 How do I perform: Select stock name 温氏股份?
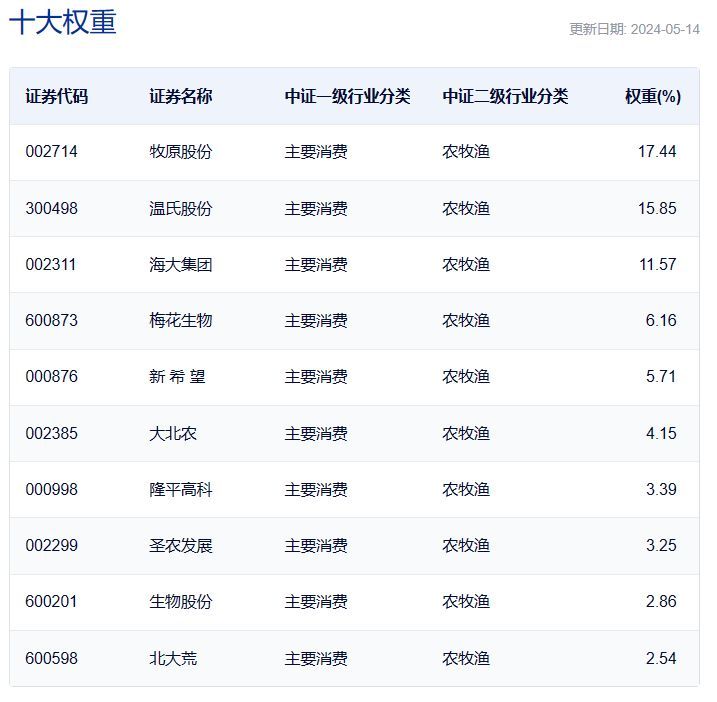(x=181, y=208)
